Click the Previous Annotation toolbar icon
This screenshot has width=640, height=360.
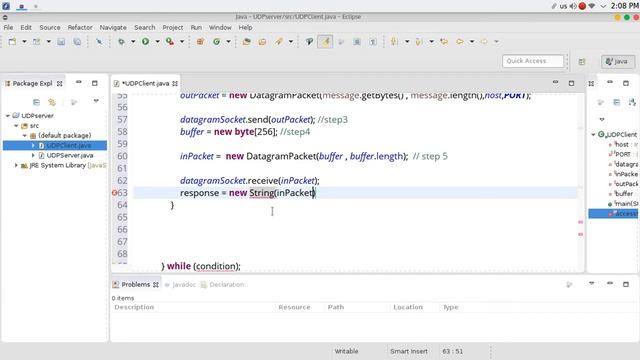tap(418, 42)
